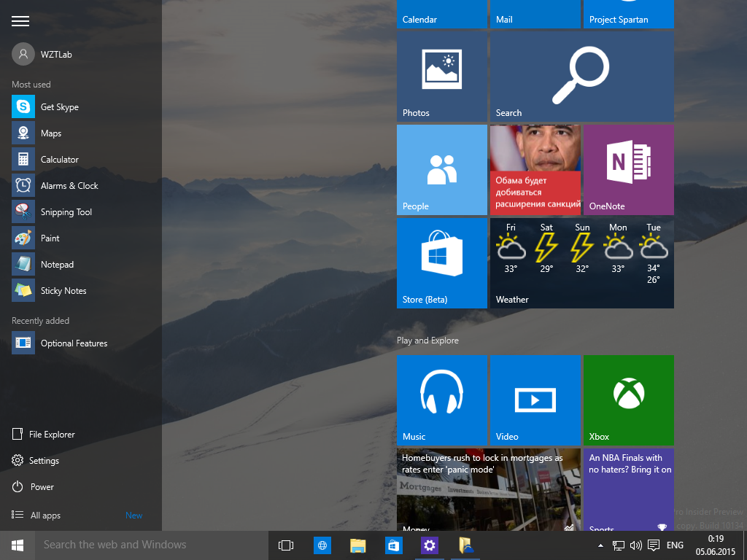The height and width of the screenshot is (560, 747).
Task: Open the yellow File Explorer folder on taskbar
Action: (x=357, y=545)
